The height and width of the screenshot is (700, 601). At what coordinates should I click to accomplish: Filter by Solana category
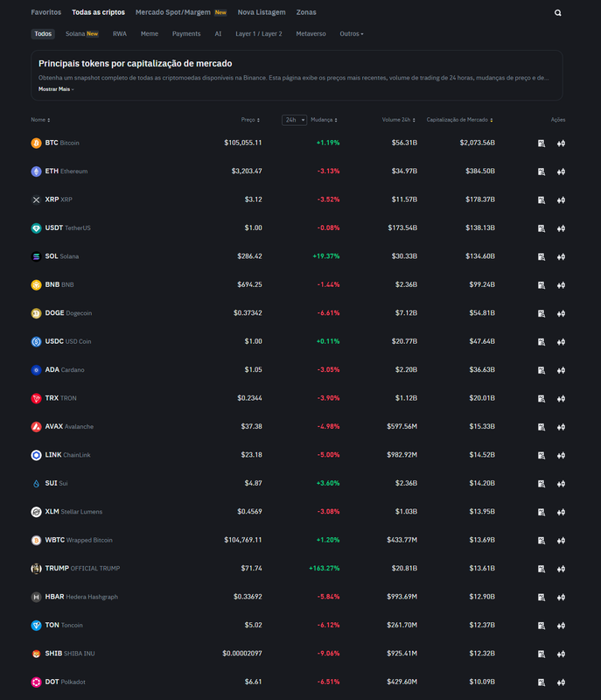tap(81, 34)
